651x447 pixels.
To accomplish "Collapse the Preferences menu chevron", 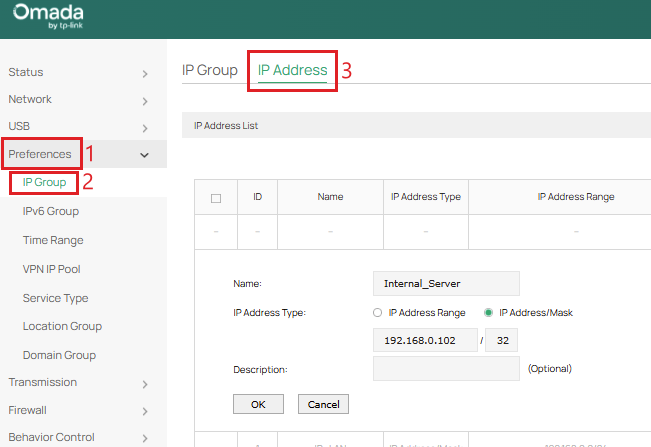I will pyautogui.click(x=144, y=155).
